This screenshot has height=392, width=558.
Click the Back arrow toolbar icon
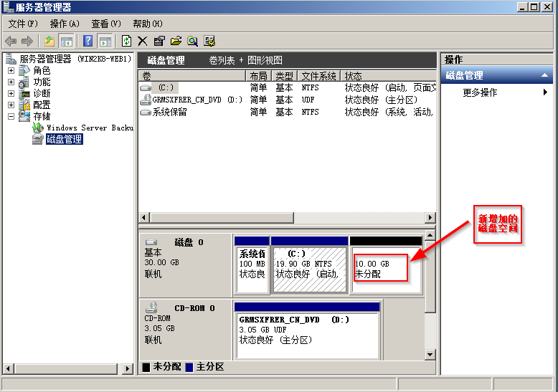point(11,42)
